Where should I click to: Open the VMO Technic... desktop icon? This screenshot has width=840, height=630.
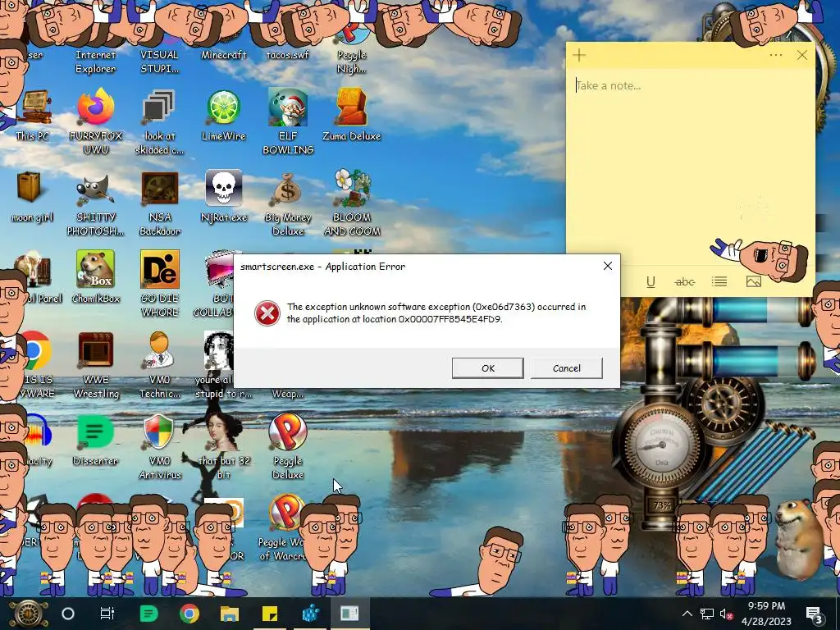[x=159, y=365]
